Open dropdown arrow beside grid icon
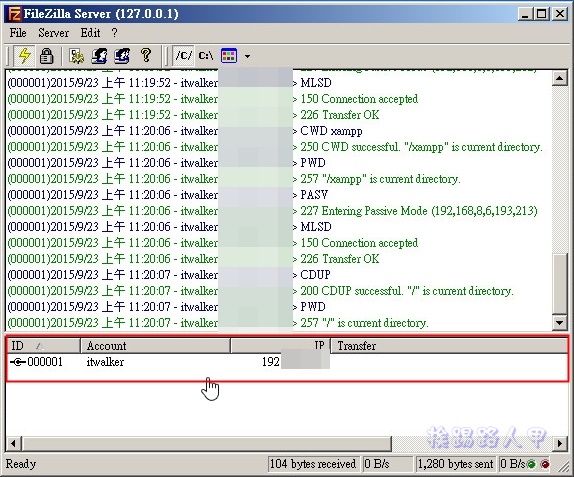574x477 pixels. click(x=247, y=56)
